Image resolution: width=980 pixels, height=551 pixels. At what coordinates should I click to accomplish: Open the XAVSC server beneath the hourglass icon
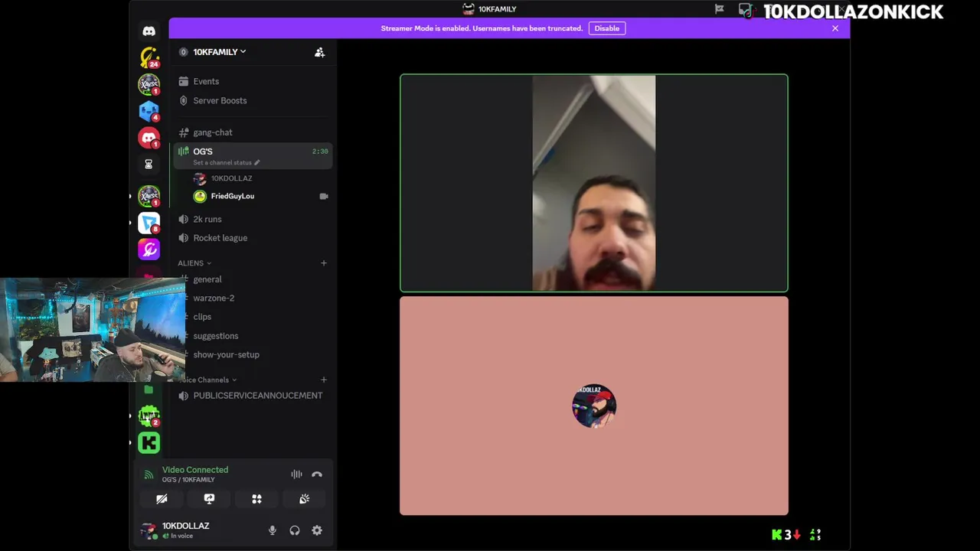149,196
